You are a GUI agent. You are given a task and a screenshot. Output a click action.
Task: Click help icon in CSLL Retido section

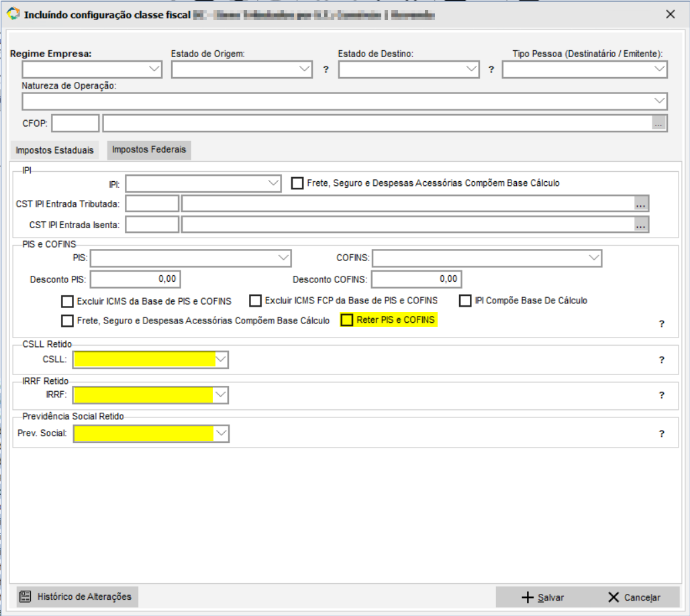point(661,360)
